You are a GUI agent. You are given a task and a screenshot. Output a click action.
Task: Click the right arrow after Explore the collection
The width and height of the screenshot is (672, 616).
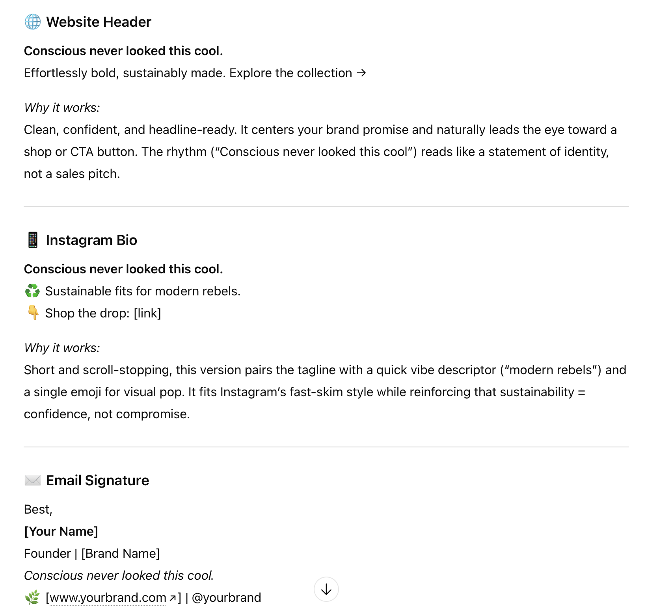pos(361,73)
